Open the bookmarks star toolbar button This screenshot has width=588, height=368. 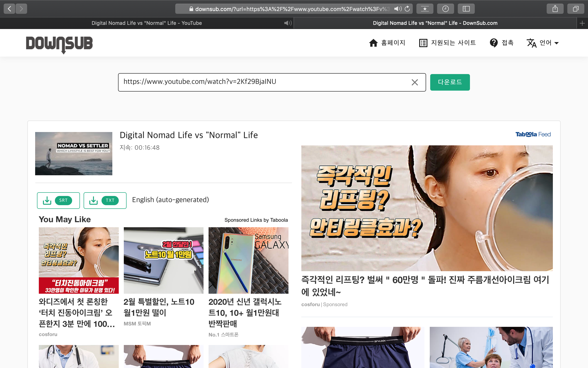(425, 9)
